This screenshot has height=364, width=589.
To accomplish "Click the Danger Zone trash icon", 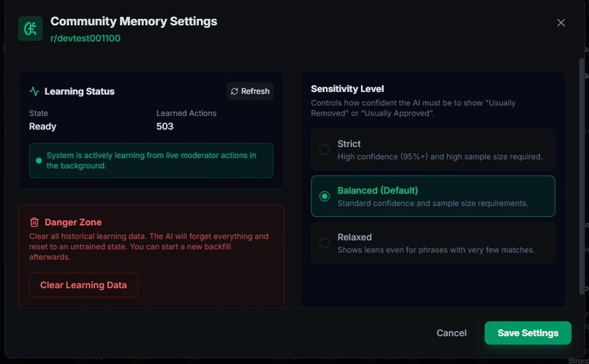I will coord(34,222).
